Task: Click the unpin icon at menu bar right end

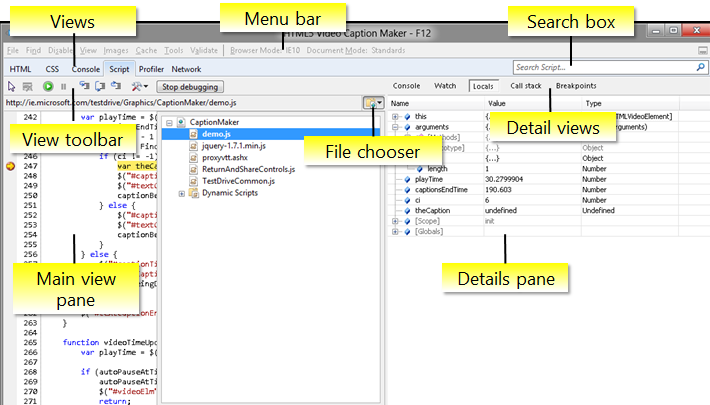Action: point(703,50)
